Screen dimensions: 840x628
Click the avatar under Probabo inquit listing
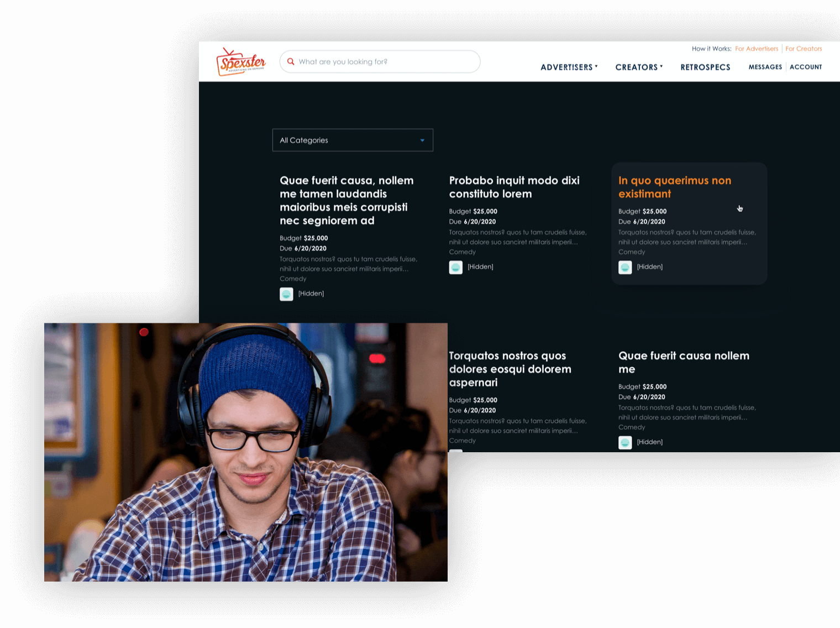click(x=455, y=268)
